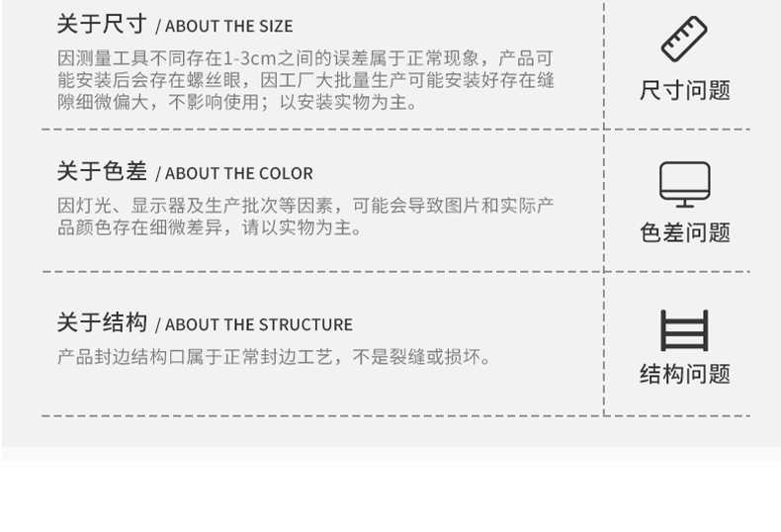Click the line starting with 能安装后会存在螺丝眼
Screen dimensions: 781x532
304,80
